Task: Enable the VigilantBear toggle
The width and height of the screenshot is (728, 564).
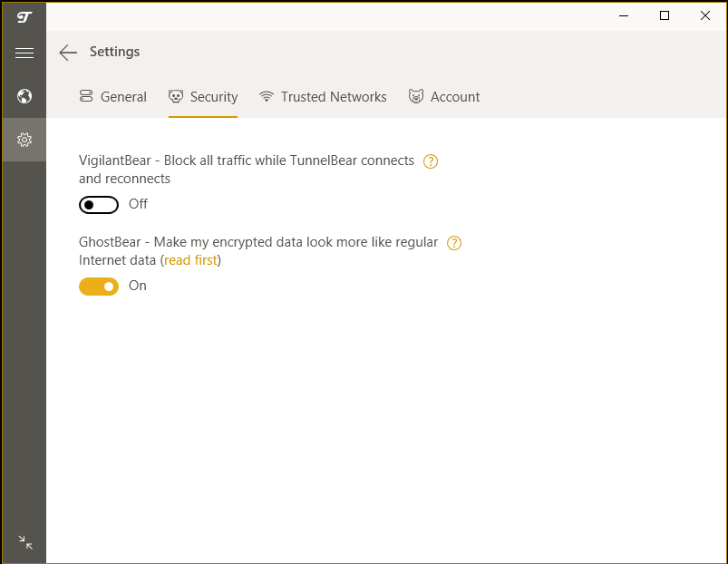Action: pyautogui.click(x=99, y=205)
